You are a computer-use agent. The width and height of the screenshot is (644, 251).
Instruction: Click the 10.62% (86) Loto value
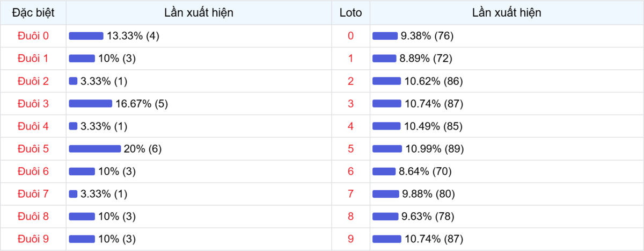pyautogui.click(x=434, y=81)
